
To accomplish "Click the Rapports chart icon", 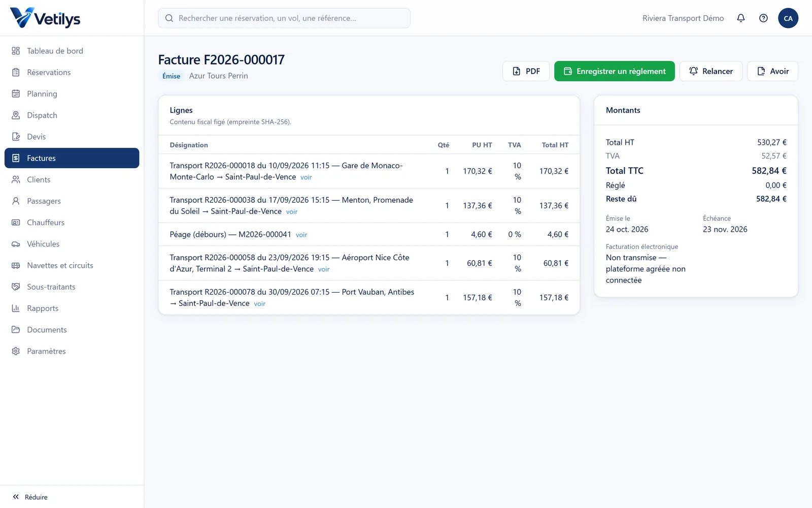I will point(16,308).
